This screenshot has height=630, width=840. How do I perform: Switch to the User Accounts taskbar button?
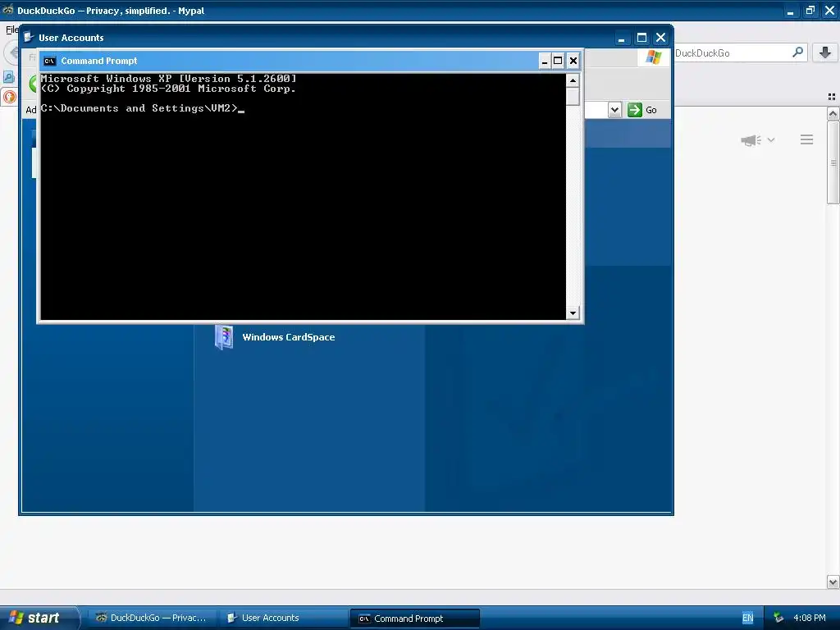[x=283, y=618]
